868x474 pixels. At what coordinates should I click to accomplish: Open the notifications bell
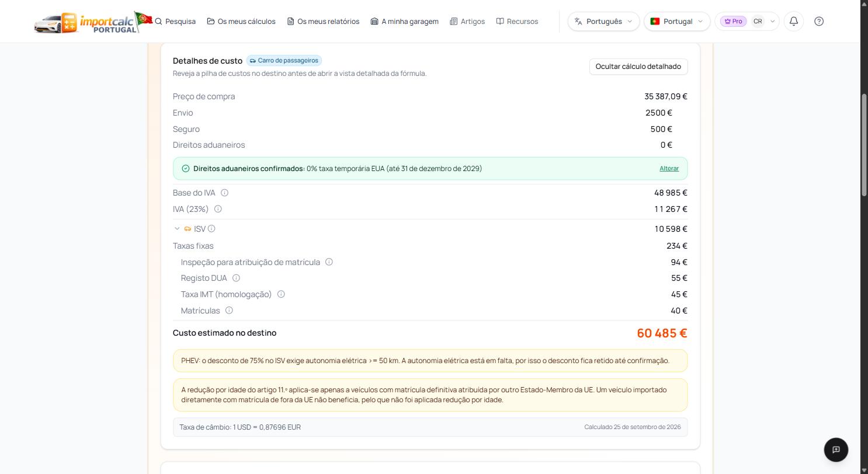pyautogui.click(x=794, y=22)
